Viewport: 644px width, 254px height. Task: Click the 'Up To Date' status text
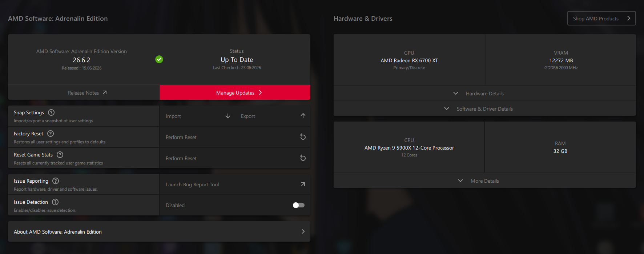(x=237, y=60)
